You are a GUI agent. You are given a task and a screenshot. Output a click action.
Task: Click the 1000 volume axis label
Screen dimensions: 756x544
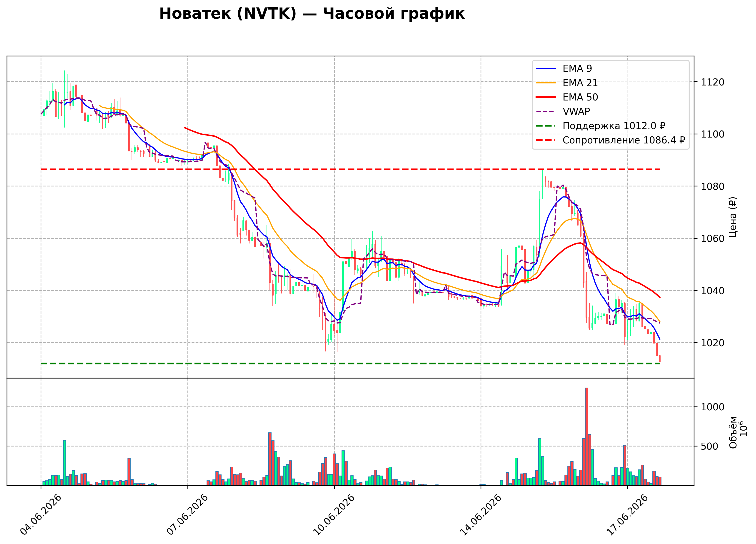click(x=713, y=407)
